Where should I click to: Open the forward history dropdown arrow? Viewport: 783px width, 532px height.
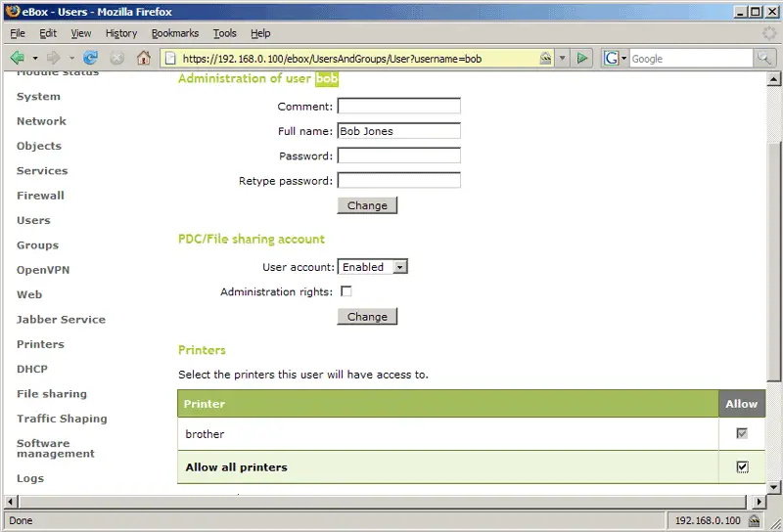(x=71, y=59)
